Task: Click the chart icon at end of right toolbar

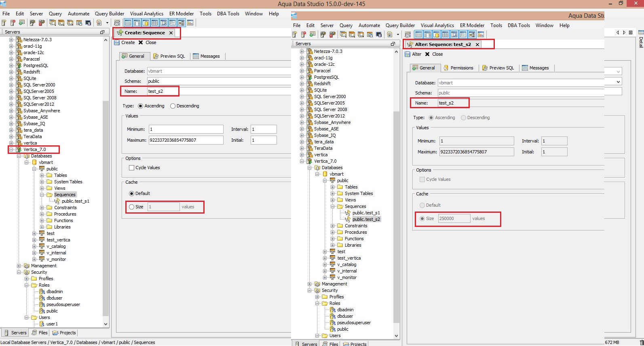Action: [481, 35]
